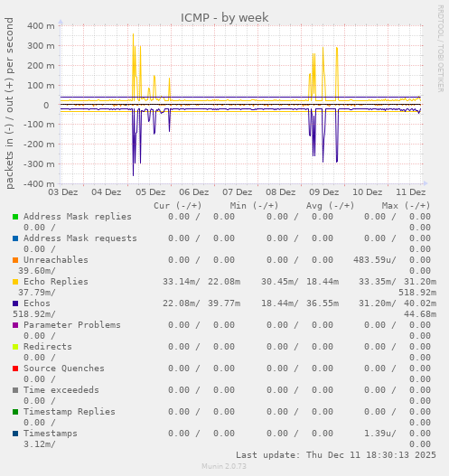Click the Echo Replies current value '33.14m/'

182,282
